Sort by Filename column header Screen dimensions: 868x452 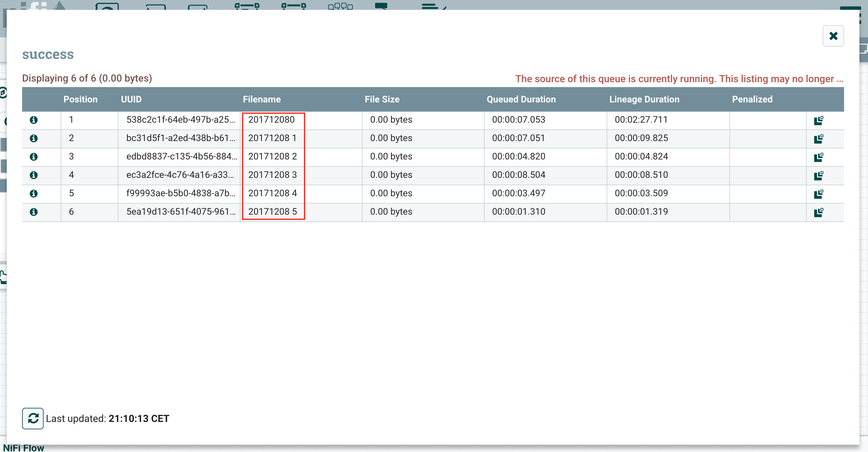coord(262,99)
